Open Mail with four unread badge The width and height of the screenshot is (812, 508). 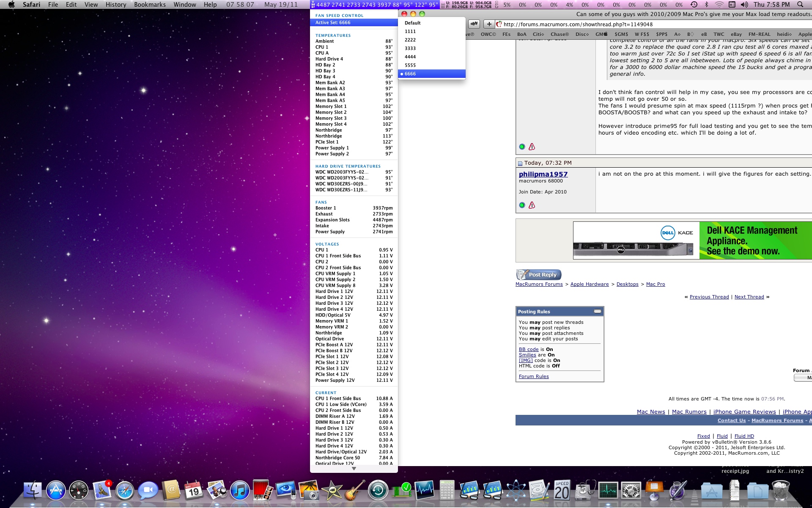click(102, 491)
